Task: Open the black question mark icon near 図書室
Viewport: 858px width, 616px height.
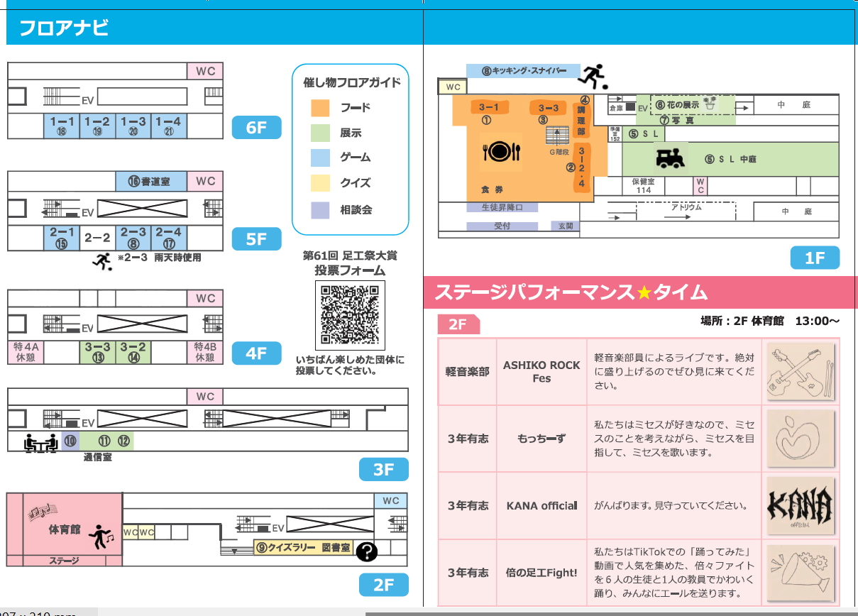Action: (366, 550)
